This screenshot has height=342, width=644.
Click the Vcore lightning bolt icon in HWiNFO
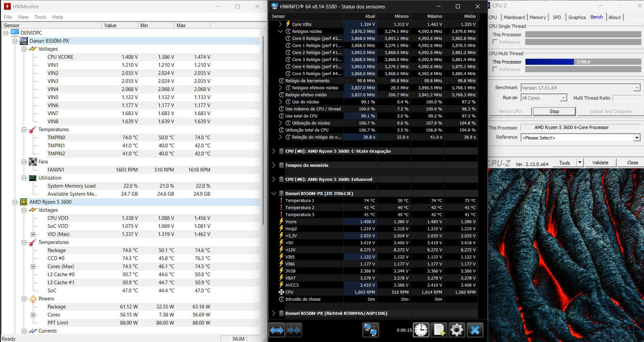[281, 222]
